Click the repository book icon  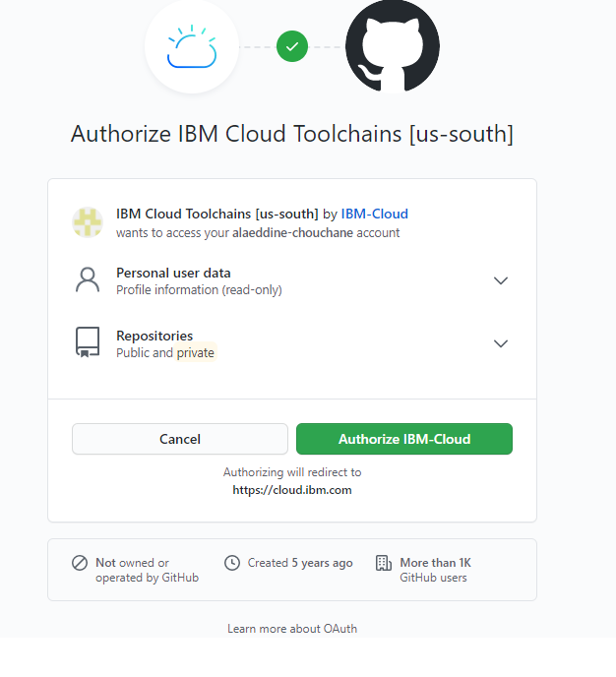[x=88, y=342]
